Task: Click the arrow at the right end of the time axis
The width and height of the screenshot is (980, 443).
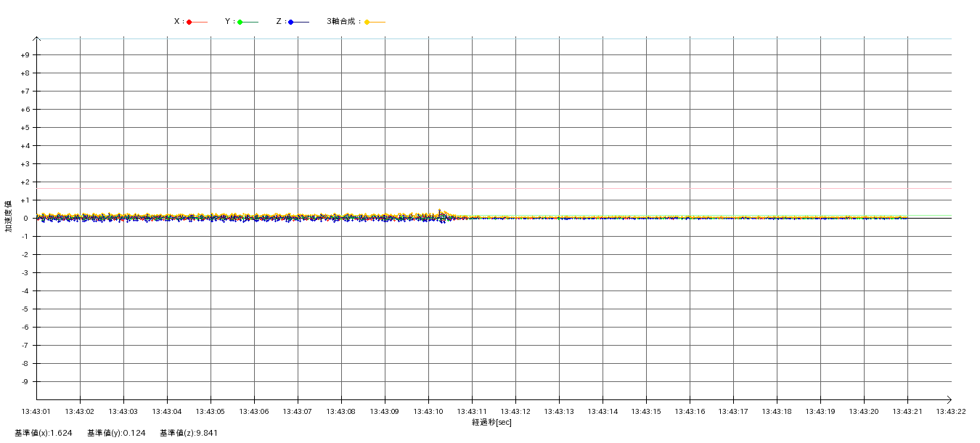Action: click(948, 399)
